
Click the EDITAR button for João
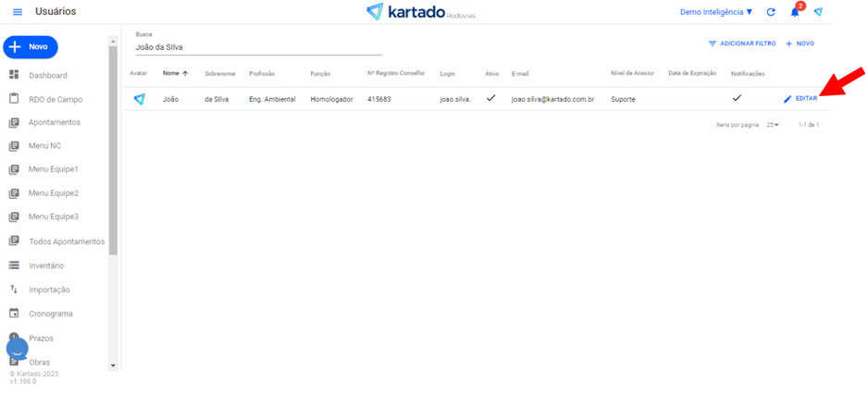pyautogui.click(x=800, y=98)
